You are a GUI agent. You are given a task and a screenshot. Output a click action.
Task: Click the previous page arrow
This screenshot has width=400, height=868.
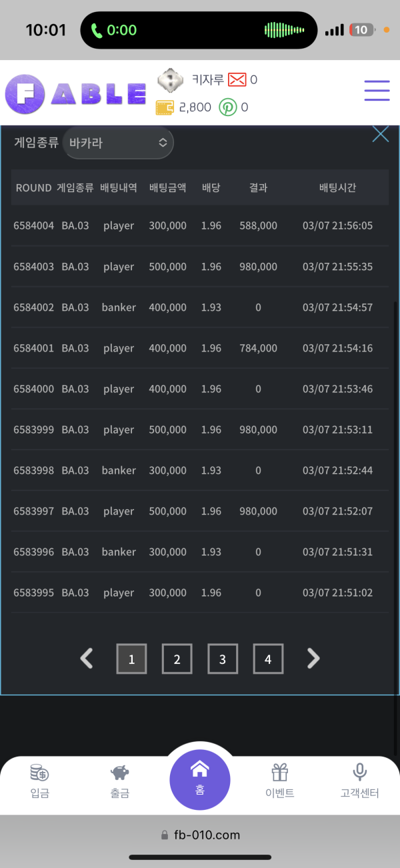pos(86,659)
